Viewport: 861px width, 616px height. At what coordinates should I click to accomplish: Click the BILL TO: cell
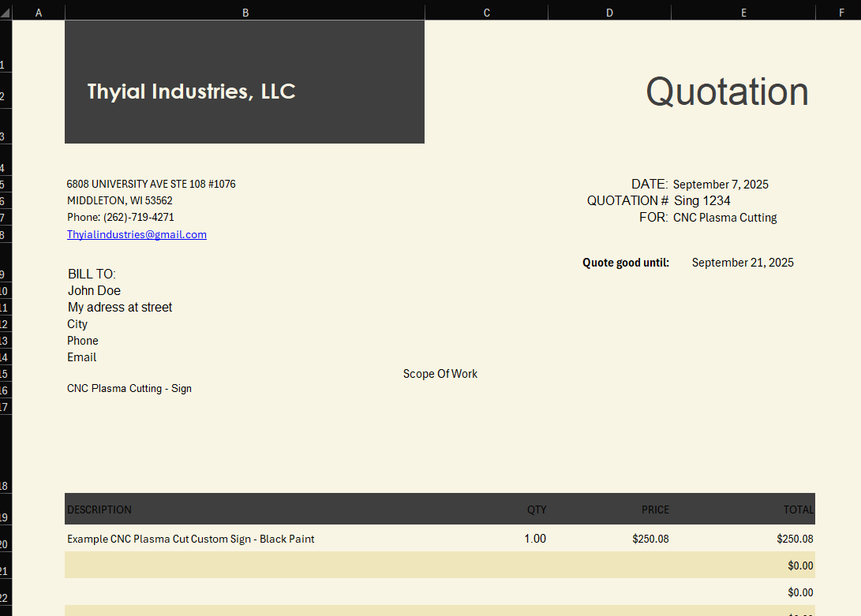click(x=92, y=274)
